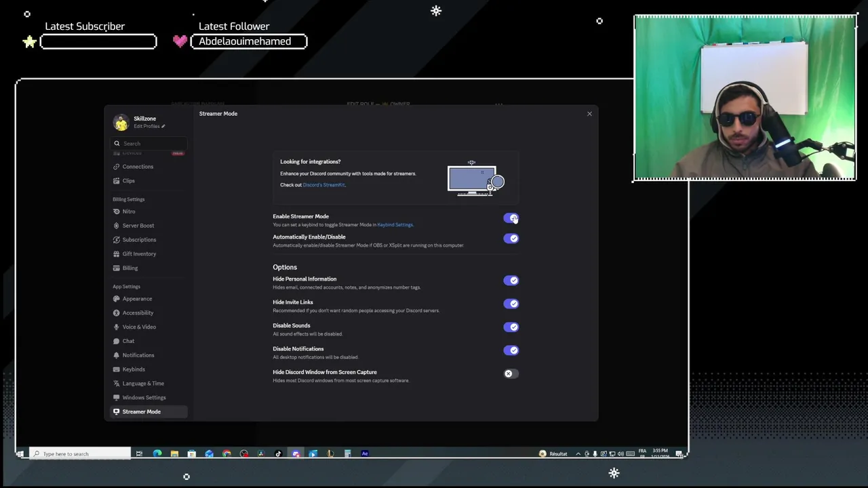The image size is (868, 488).
Task: Click the Résultat taskbar widget
Action: tap(553, 453)
